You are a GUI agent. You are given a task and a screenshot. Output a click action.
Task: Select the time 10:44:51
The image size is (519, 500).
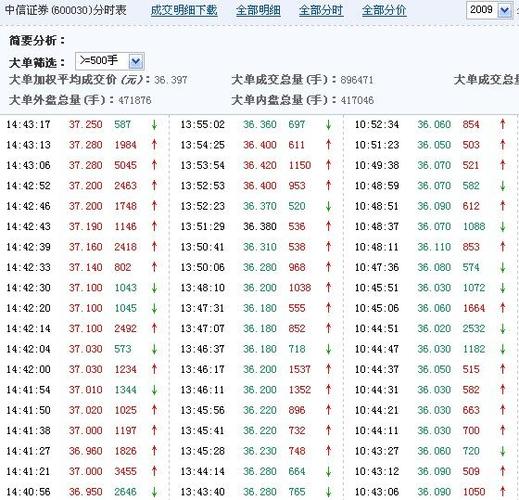pos(377,329)
